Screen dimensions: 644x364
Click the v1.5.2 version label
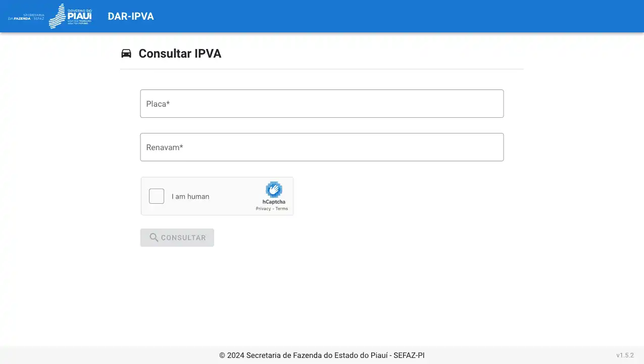pos(625,355)
